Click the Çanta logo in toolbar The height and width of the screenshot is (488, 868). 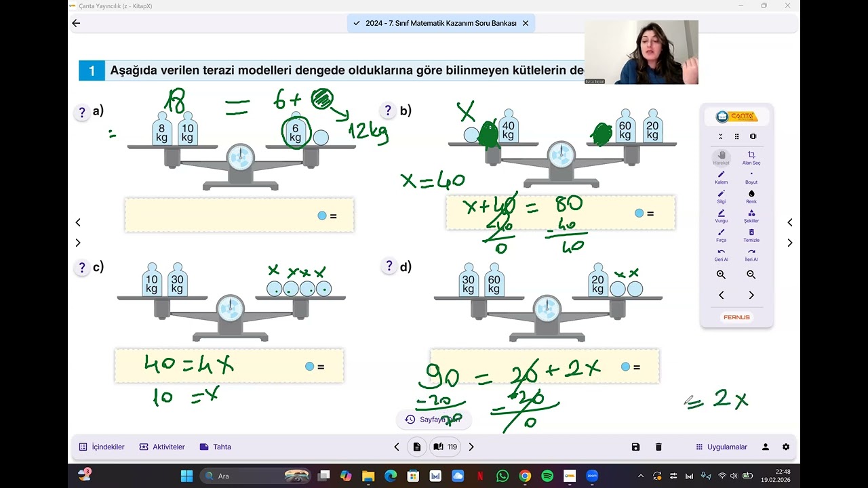tap(736, 117)
